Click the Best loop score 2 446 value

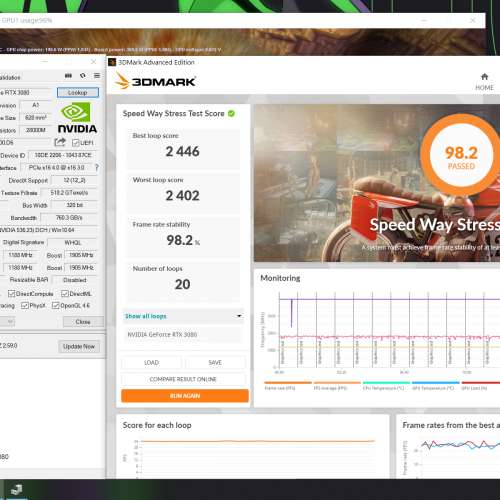183,152
